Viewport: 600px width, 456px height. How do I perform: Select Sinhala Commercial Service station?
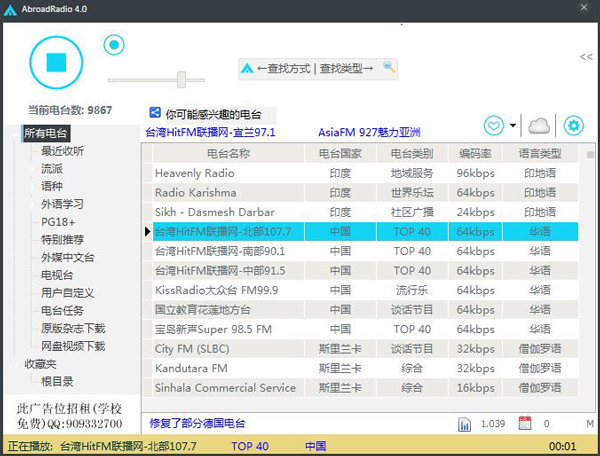(x=360, y=388)
